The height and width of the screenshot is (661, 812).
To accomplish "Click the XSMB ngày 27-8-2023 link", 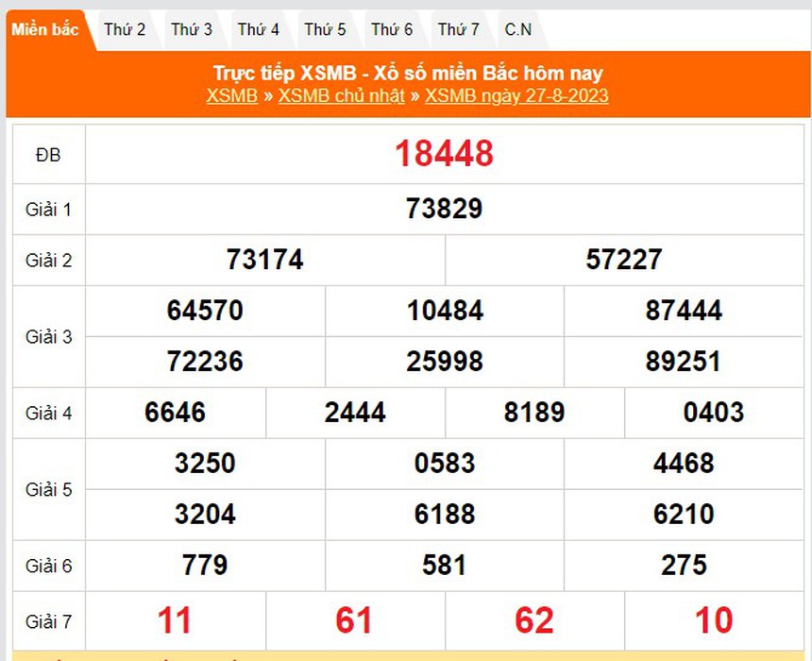I will point(516,95).
